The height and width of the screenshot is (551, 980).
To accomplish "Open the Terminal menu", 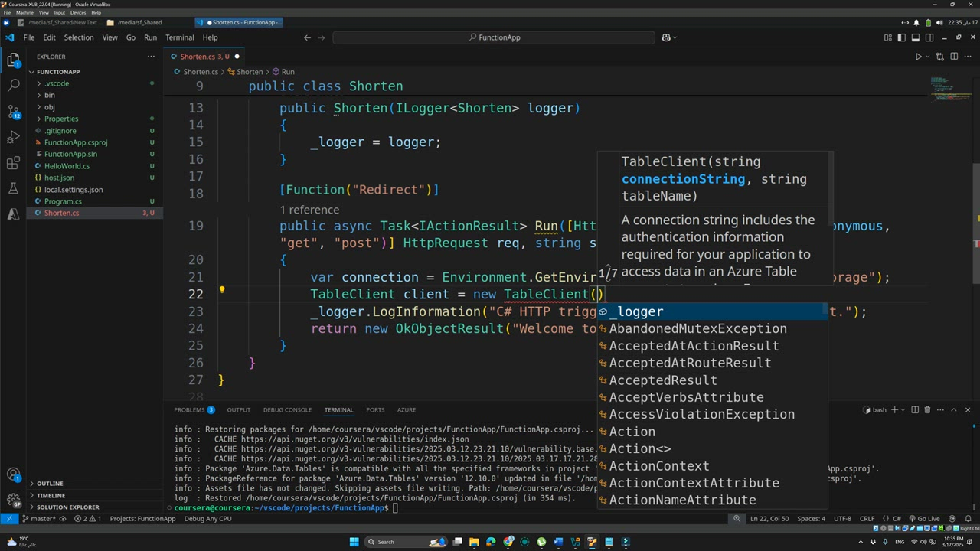I will click(179, 37).
